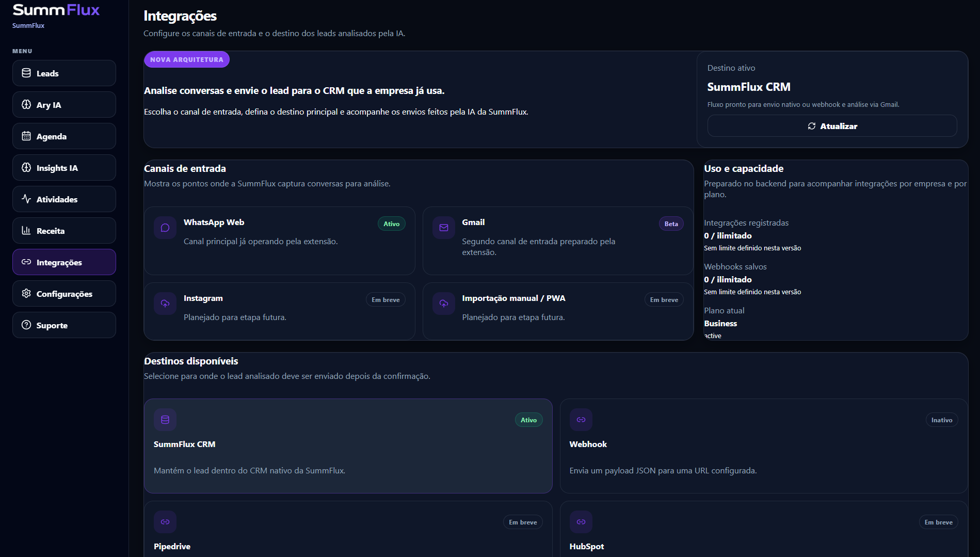Image resolution: width=980 pixels, height=557 pixels.
Task: Open the WhatsApp Web channel card
Action: click(280, 241)
